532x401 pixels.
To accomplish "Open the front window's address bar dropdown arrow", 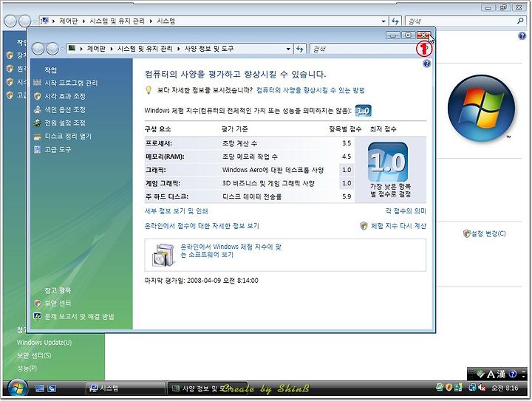I will [x=288, y=49].
